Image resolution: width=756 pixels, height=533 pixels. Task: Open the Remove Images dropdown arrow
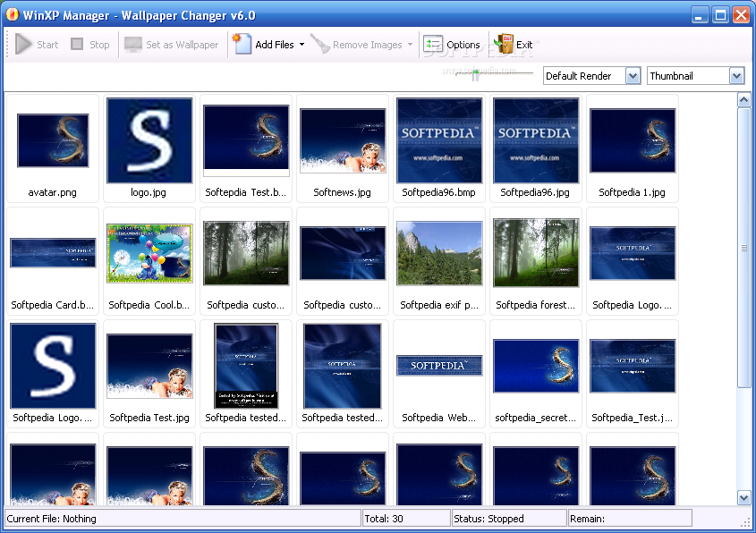(x=410, y=45)
